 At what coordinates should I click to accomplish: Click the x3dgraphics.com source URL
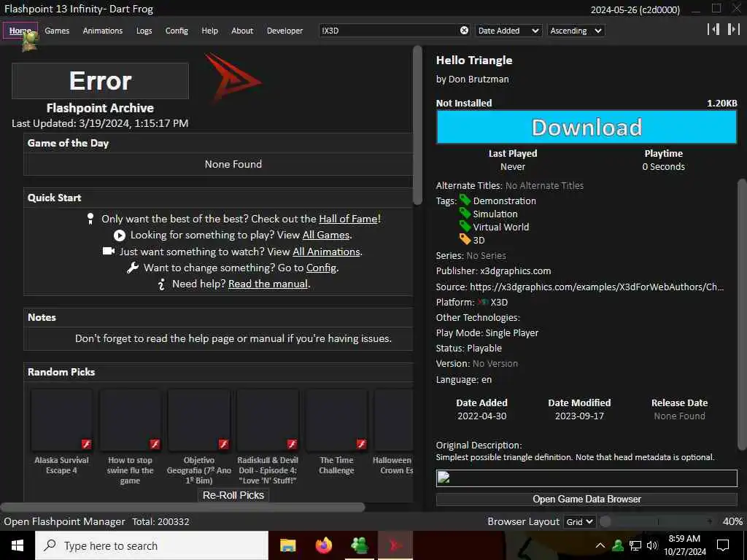[x=597, y=287]
